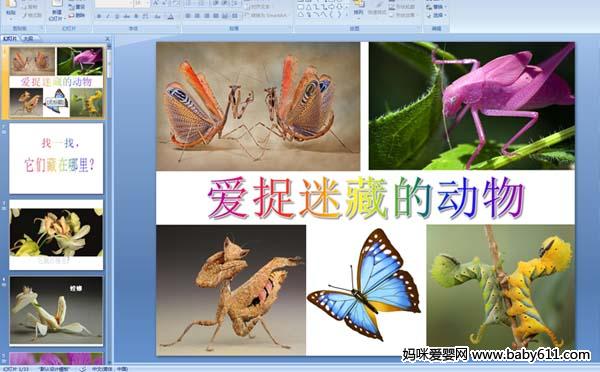Image resolution: width=600 pixels, height=372 pixels.
Task: Switch to the Slides pane tab
Action: point(10,38)
